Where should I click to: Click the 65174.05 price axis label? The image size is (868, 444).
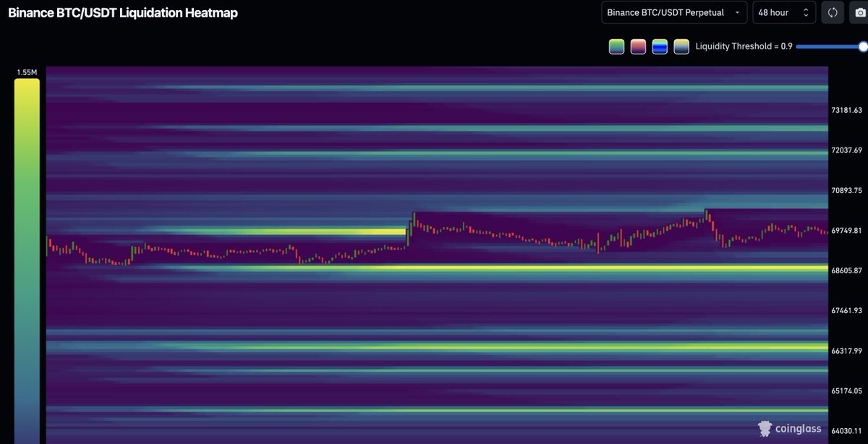pyautogui.click(x=847, y=391)
